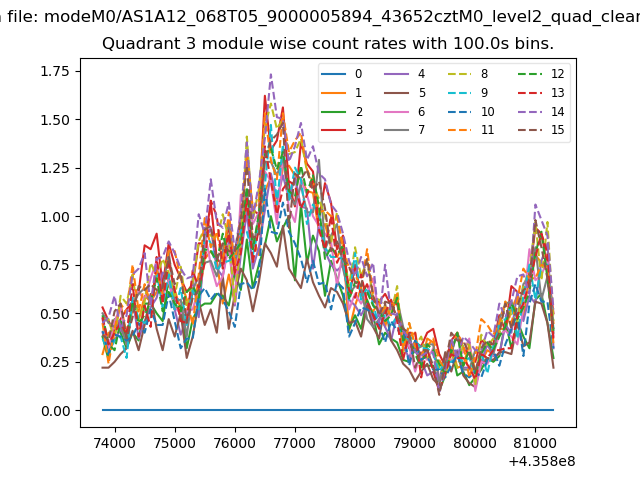Click the file name text starting modeM0
This screenshot has height=480, width=640.
342,17
